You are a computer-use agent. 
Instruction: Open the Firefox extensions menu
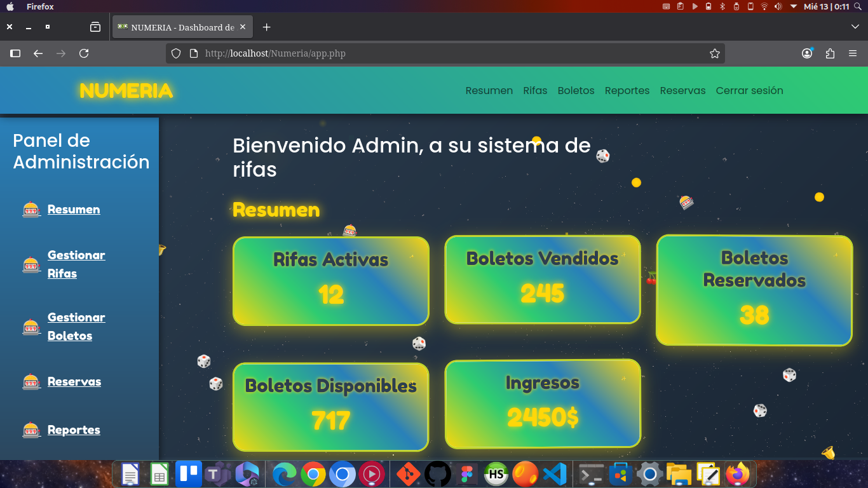(x=830, y=53)
